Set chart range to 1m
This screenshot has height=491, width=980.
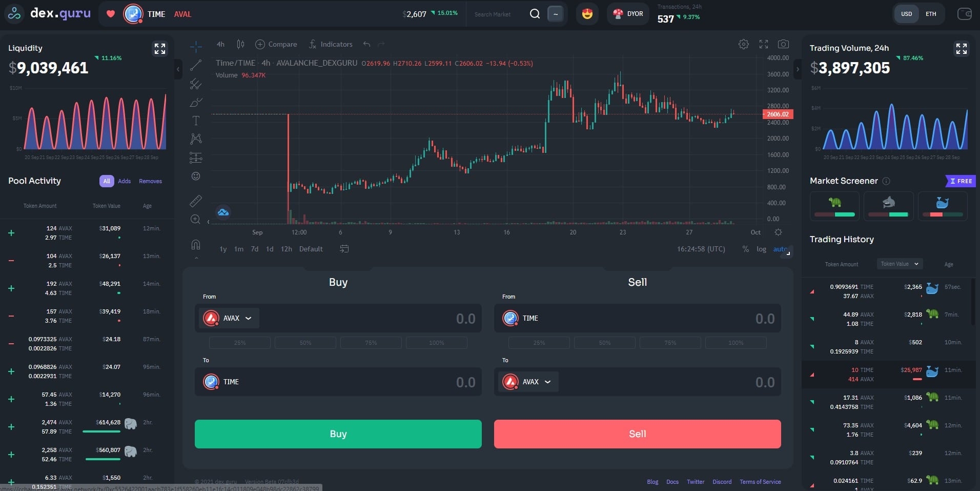[x=239, y=249]
